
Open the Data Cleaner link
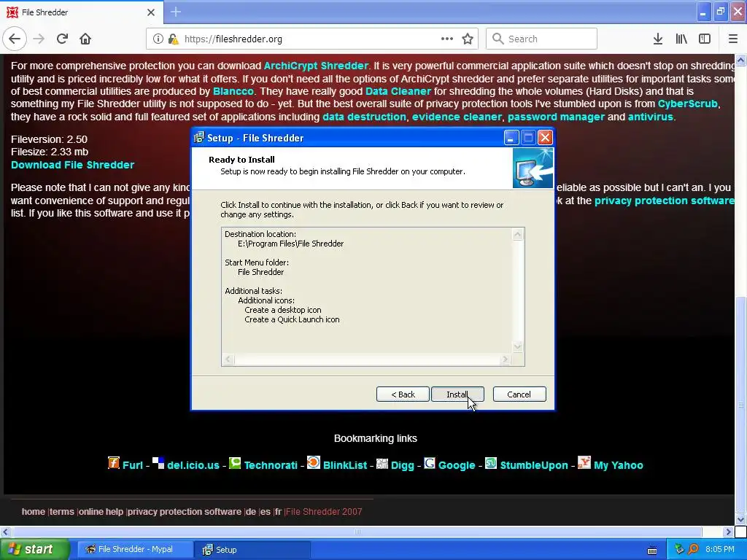click(x=398, y=91)
